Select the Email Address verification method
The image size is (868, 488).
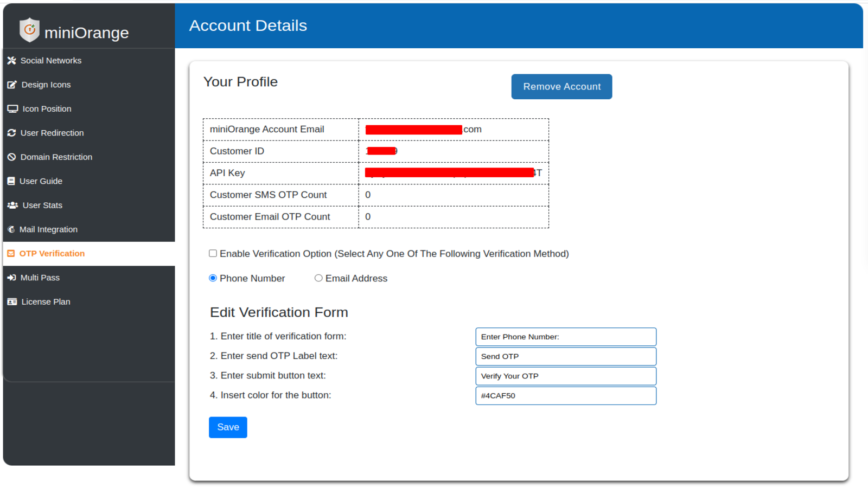point(318,278)
